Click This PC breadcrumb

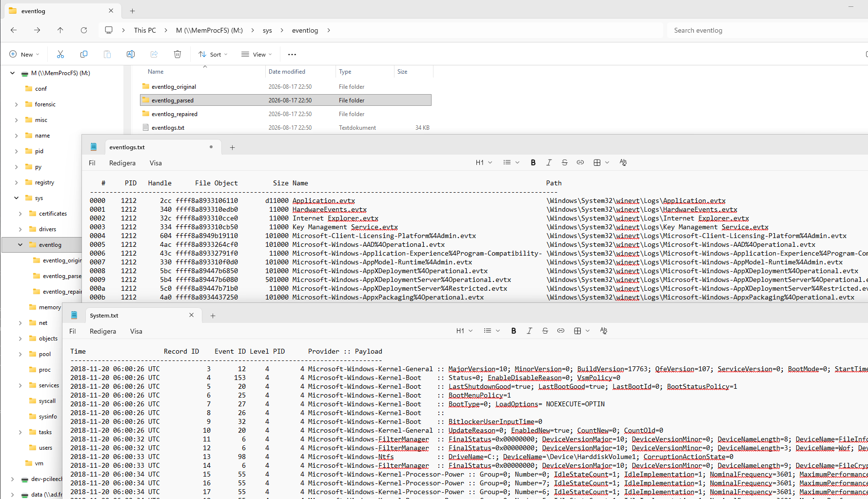point(145,30)
